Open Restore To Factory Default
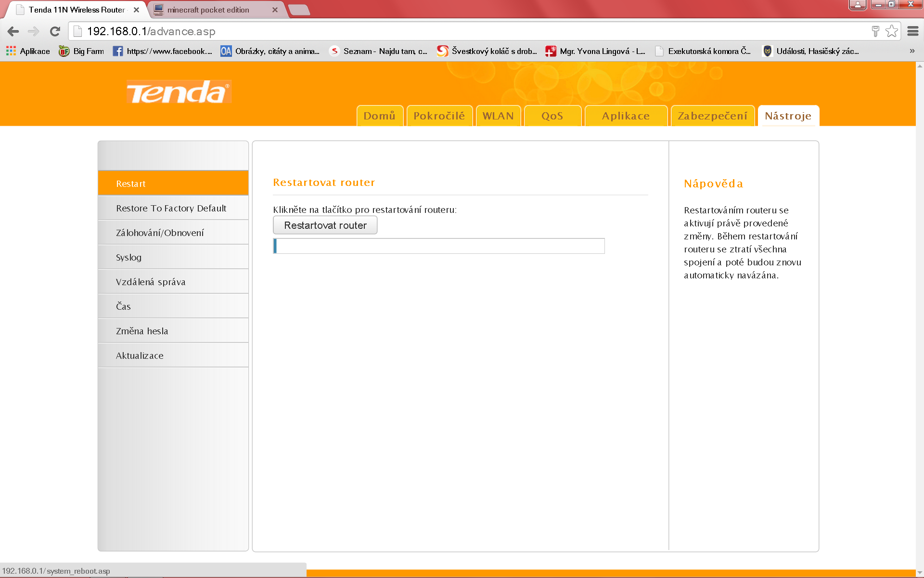924x578 pixels. coord(171,208)
